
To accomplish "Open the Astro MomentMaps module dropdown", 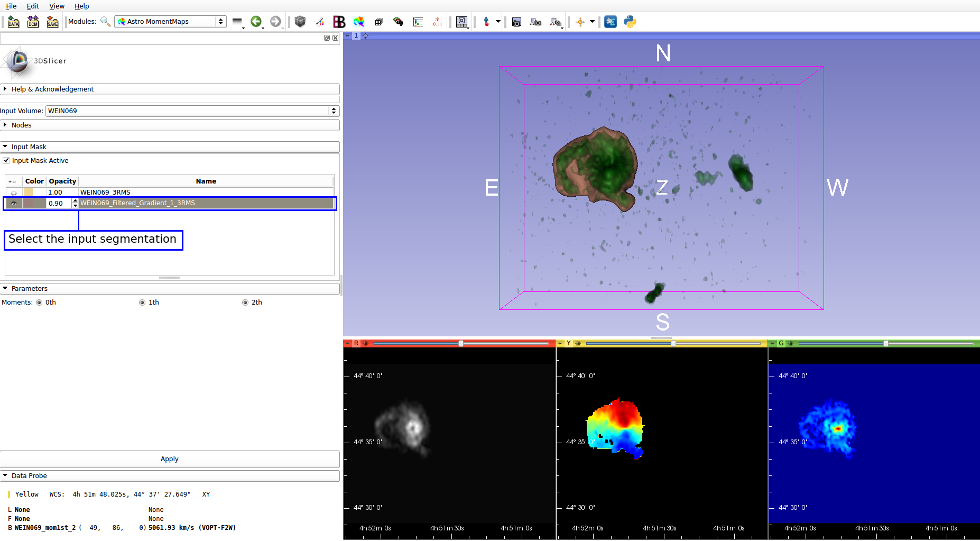I will click(x=170, y=22).
